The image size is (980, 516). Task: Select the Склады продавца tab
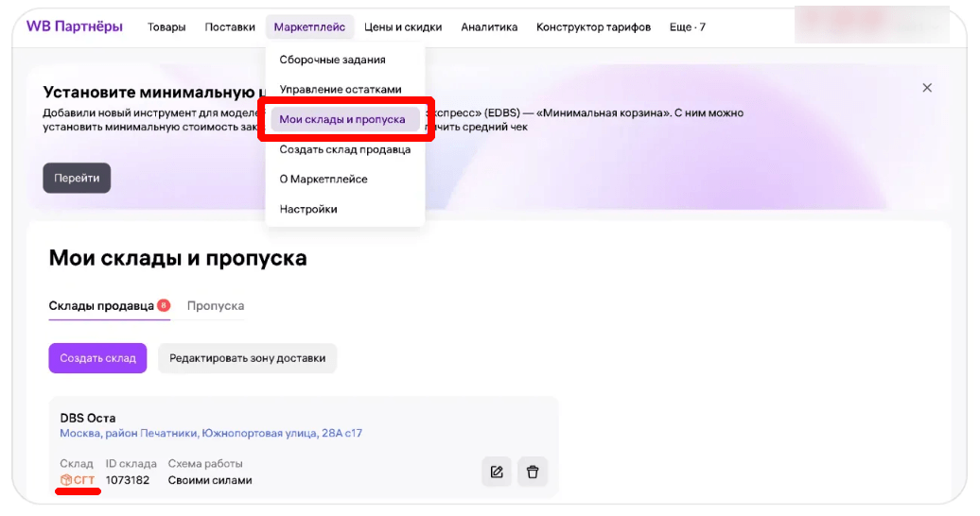[x=101, y=306]
